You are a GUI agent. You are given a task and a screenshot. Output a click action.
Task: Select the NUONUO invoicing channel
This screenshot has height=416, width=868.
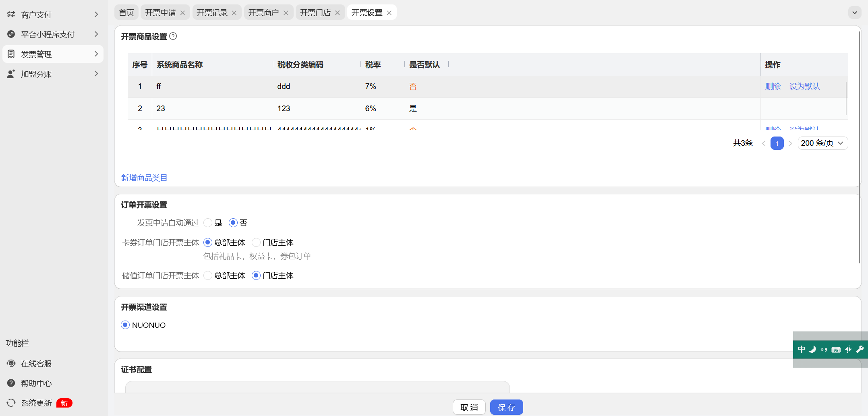coord(125,325)
